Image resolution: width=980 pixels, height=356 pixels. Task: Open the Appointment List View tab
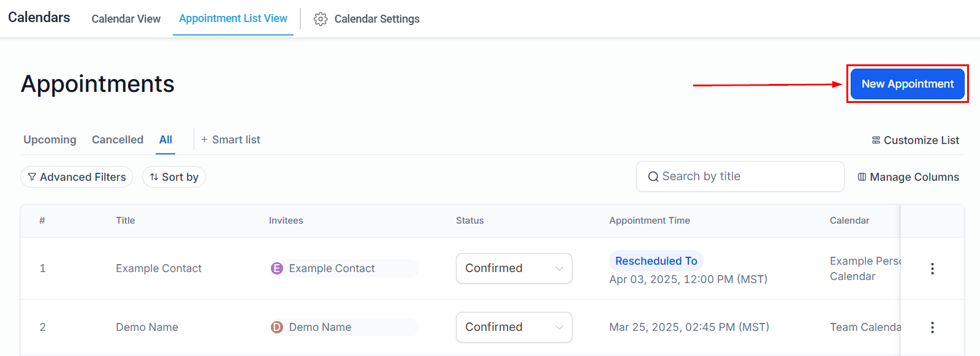pyautogui.click(x=233, y=18)
